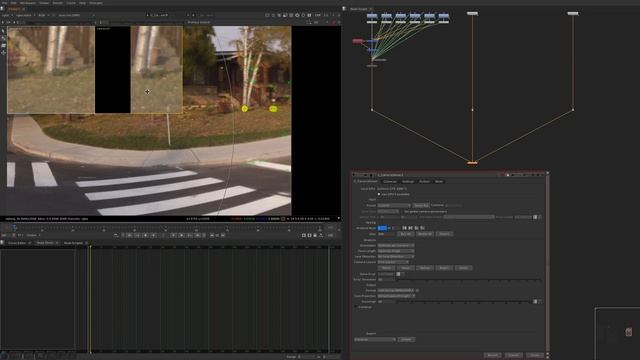Open the Camera Motion dropdown

(396, 245)
